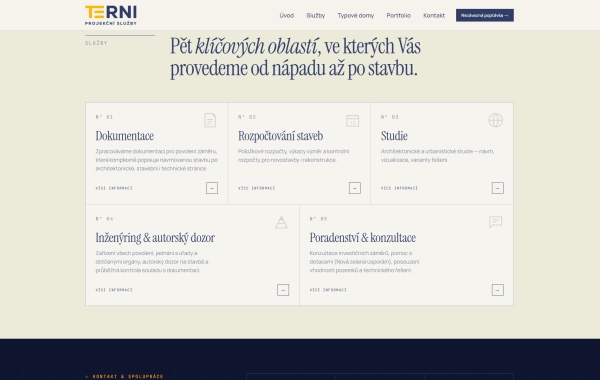
Task: Click the TERNI logo in header
Action: tap(111, 15)
